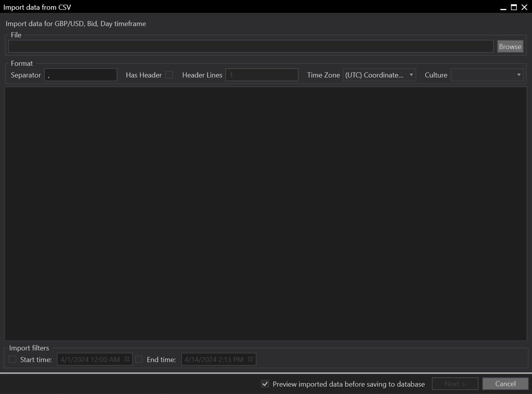532x394 pixels.
Task: Select the Header Lines number field
Action: pyautogui.click(x=262, y=75)
